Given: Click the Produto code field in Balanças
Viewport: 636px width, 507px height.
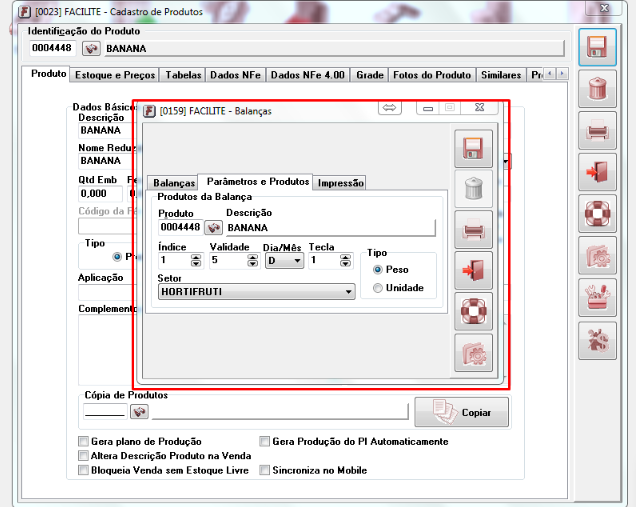Looking at the screenshot, I should pyautogui.click(x=180, y=227).
